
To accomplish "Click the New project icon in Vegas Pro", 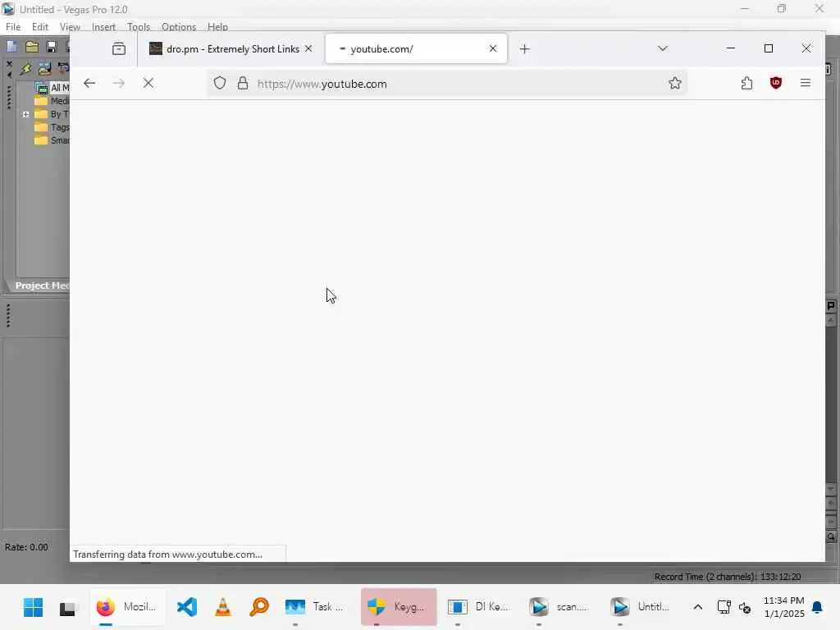I will pos(11,47).
